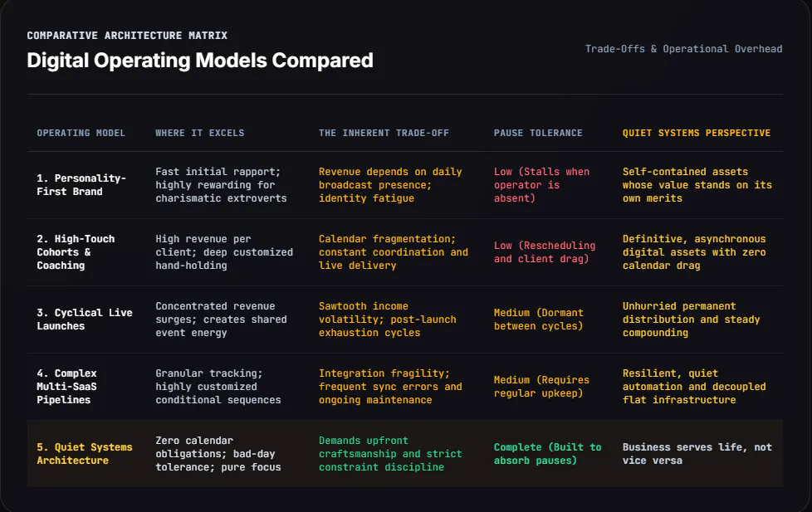
Task: Click 'Medium (Dormant between cycles)' cell
Action: click(539, 319)
